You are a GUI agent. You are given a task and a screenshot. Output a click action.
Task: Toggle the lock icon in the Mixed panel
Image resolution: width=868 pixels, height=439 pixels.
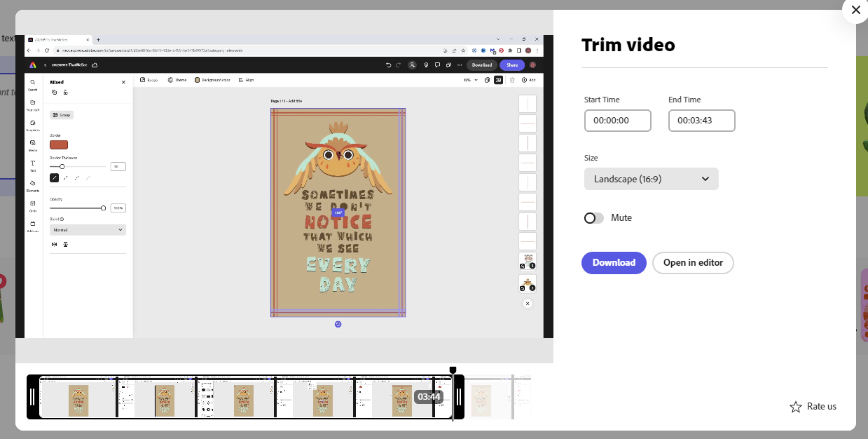point(65,92)
